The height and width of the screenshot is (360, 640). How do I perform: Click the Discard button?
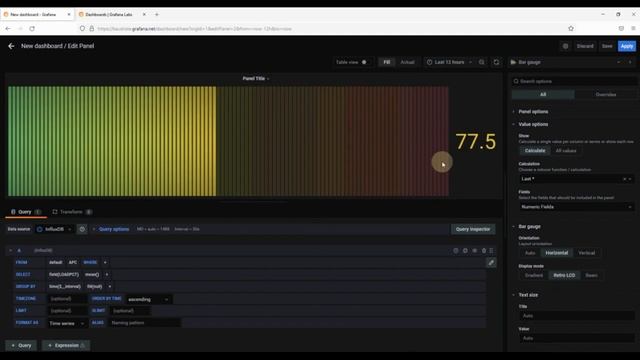pos(585,46)
